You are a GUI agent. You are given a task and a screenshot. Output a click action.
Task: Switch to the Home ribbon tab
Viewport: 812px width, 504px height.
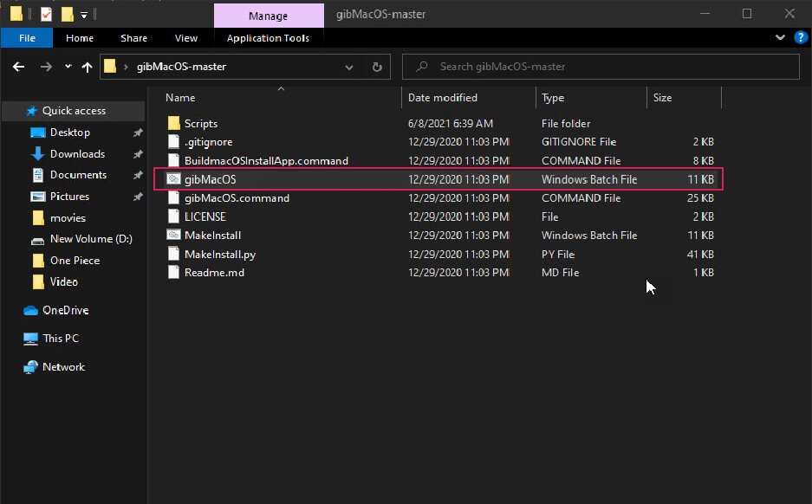[x=80, y=38]
